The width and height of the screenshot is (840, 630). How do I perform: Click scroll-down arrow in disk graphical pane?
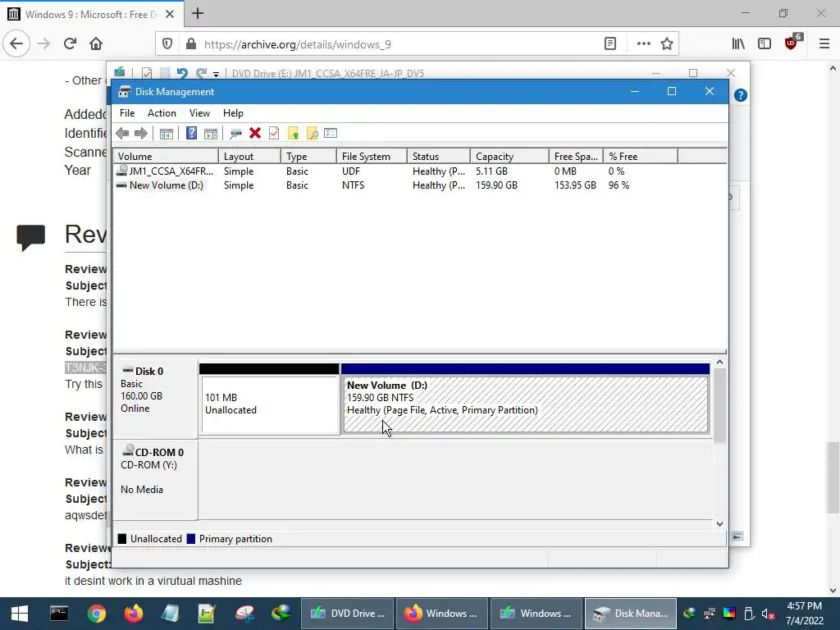click(x=720, y=524)
